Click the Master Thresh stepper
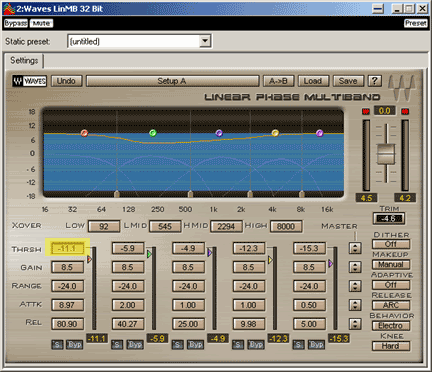The image size is (432, 372). [x=355, y=248]
